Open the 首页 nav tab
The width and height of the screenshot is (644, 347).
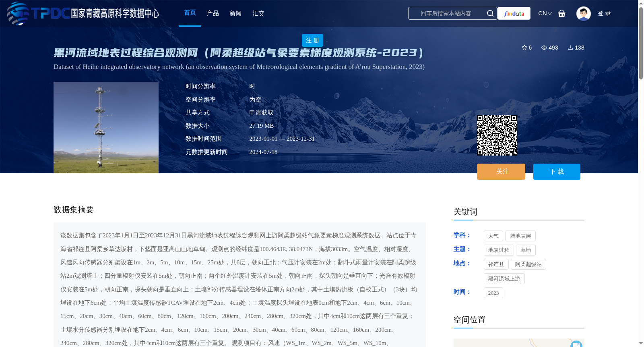(x=190, y=13)
